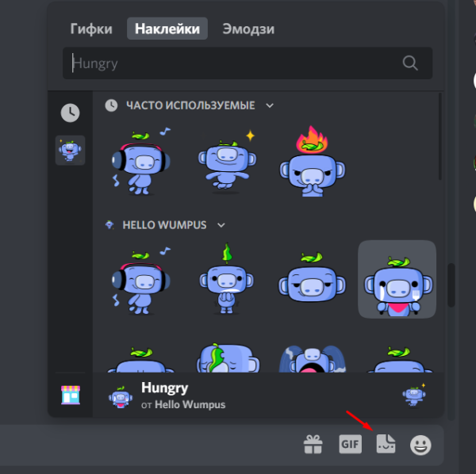Screen dimensions: 476x474
Task: Select Hello Wumpus pack in sidebar
Action: coord(70,150)
